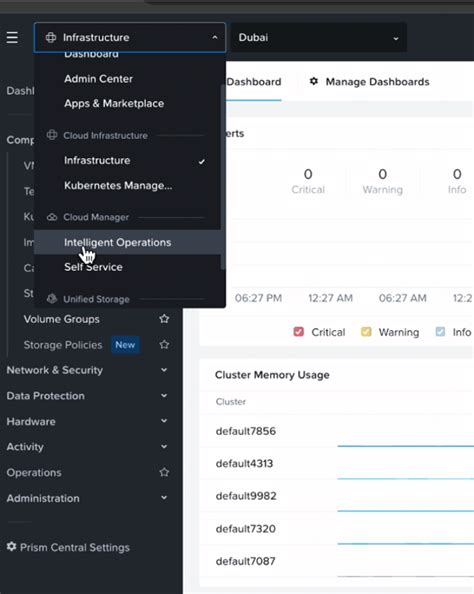Click the Cloud Manager section icon
This screenshot has height=594, width=474.
click(x=52, y=217)
